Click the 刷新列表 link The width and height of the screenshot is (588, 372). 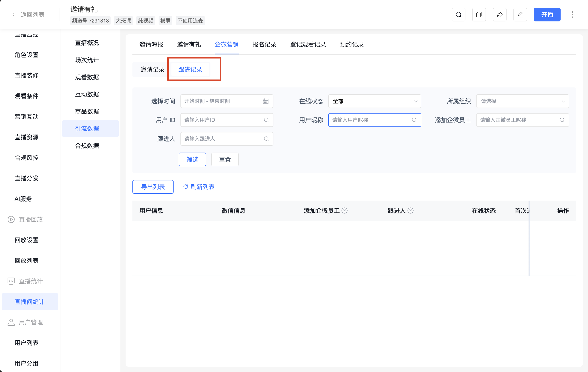(202, 187)
